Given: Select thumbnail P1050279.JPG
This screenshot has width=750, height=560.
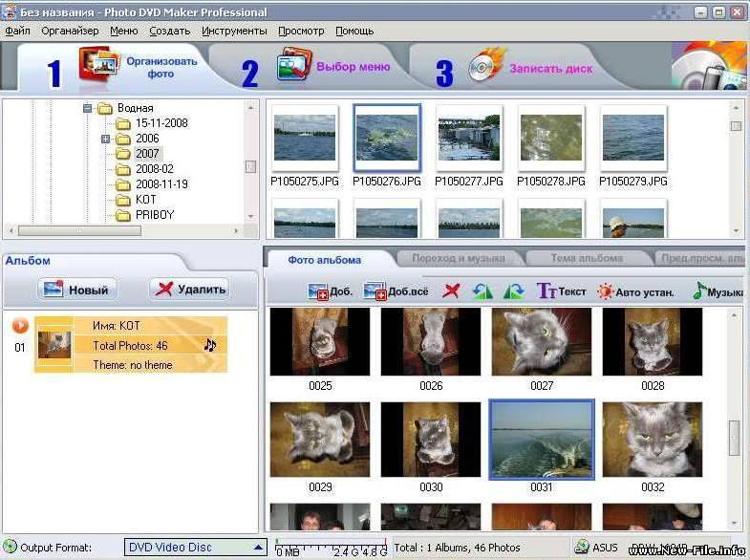Looking at the screenshot, I should tap(633, 138).
